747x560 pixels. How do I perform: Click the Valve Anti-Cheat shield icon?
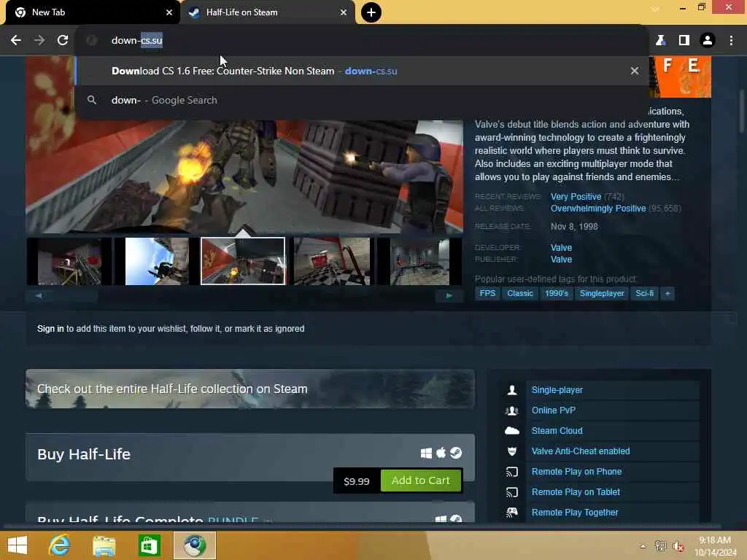pos(512,451)
